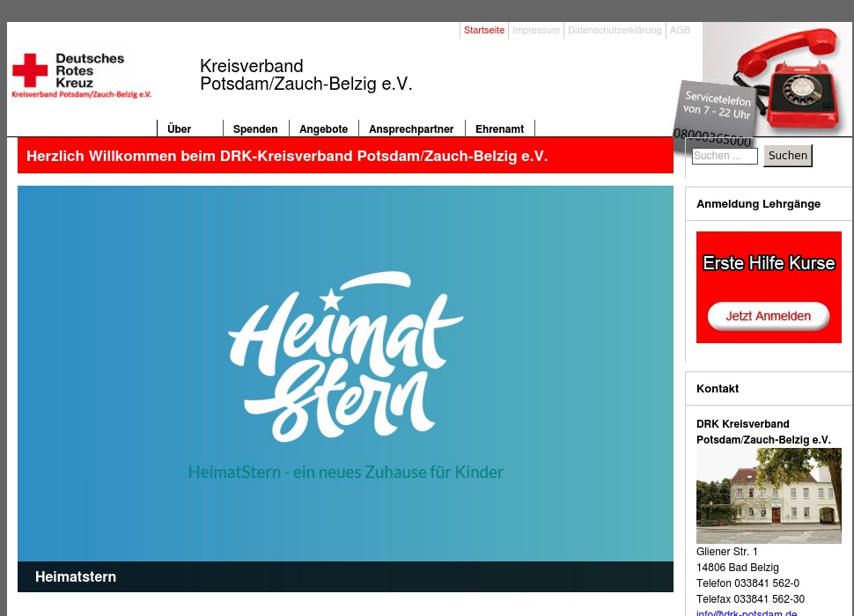This screenshot has height=616, width=854.
Task: Click the Jetzt Anmelden button
Action: point(768,316)
